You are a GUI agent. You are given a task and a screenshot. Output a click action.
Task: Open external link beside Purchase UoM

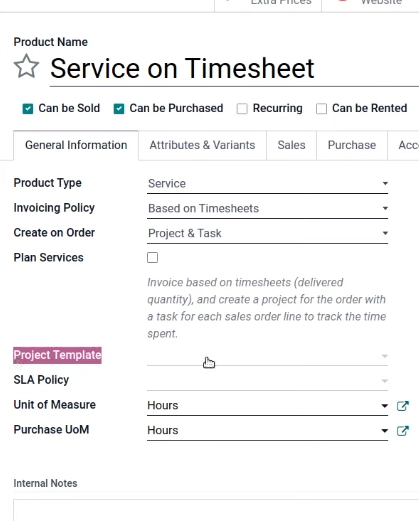(x=403, y=431)
